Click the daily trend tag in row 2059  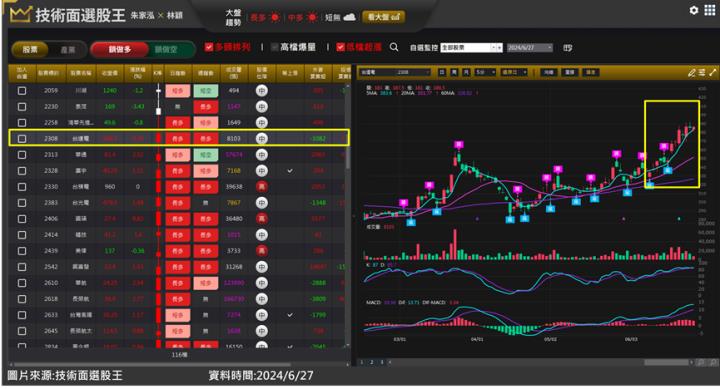(x=178, y=90)
